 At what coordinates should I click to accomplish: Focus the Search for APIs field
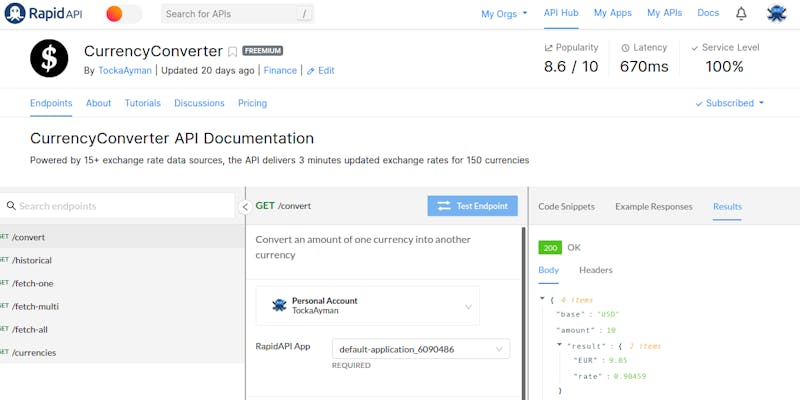pos(237,14)
